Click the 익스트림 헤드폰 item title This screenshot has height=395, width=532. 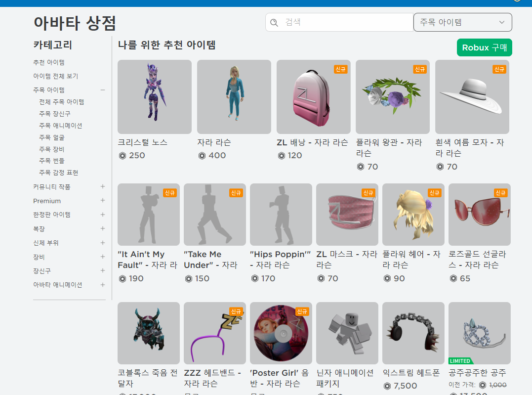coord(411,373)
